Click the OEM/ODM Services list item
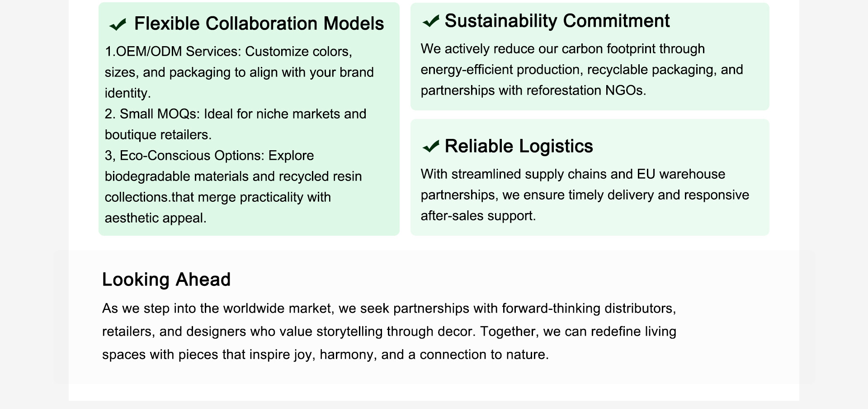 click(x=239, y=72)
